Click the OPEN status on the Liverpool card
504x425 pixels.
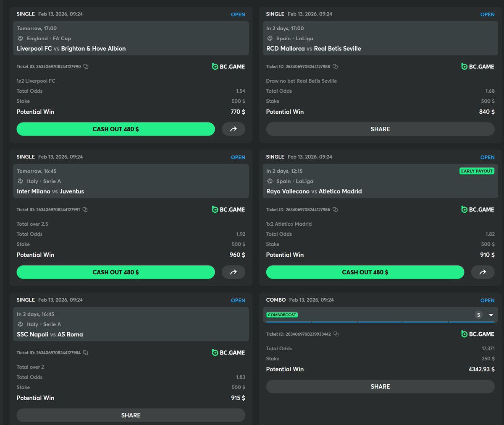click(x=238, y=14)
